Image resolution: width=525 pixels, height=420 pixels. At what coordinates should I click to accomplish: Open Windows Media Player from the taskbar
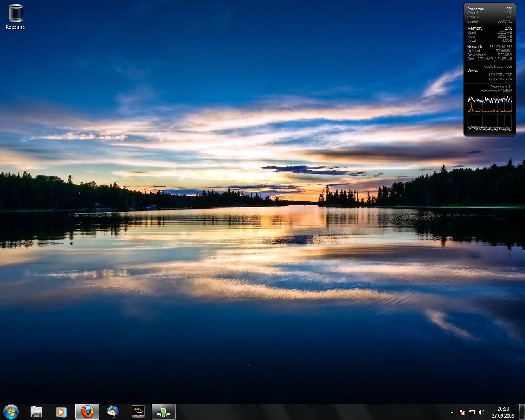click(62, 412)
